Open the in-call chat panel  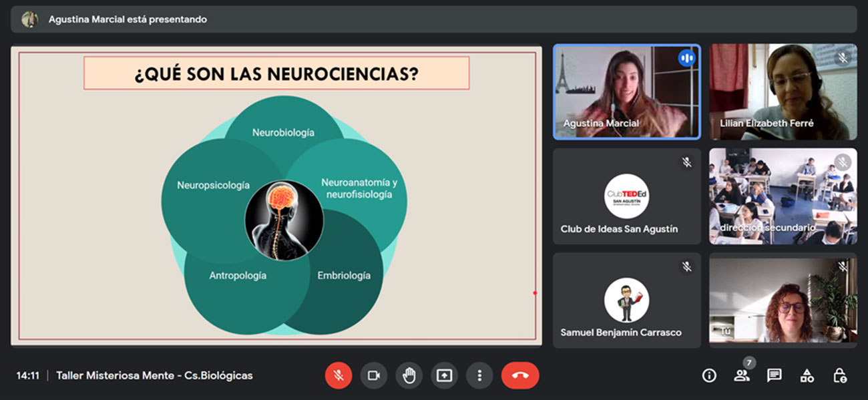tap(774, 375)
